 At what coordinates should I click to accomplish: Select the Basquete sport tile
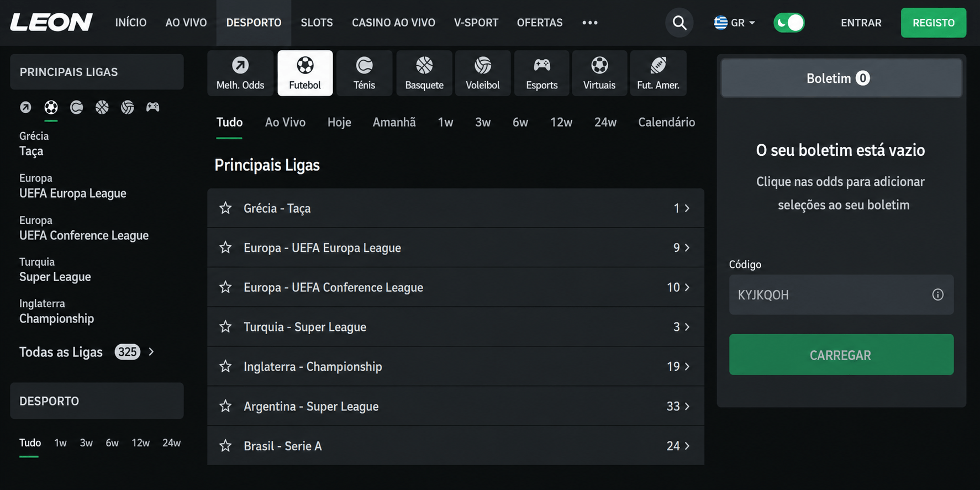tap(424, 73)
